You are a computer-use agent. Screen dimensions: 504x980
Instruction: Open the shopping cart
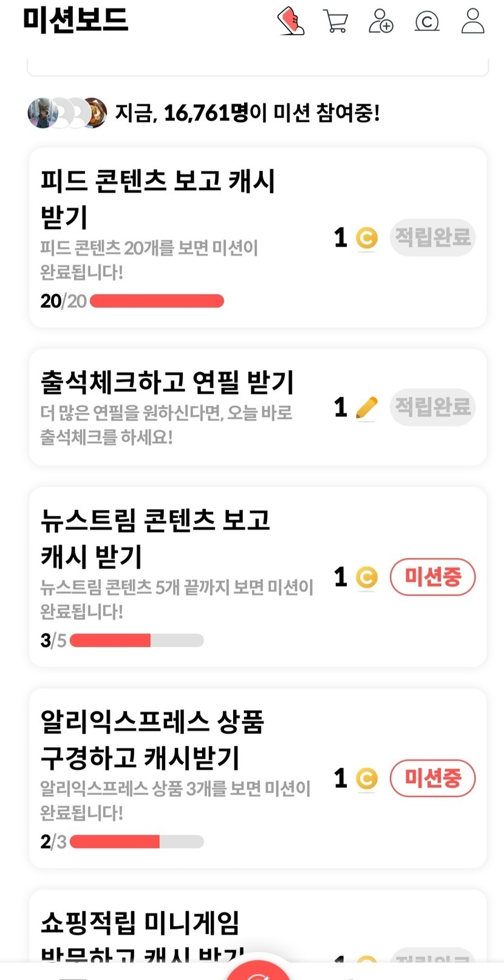(x=335, y=21)
